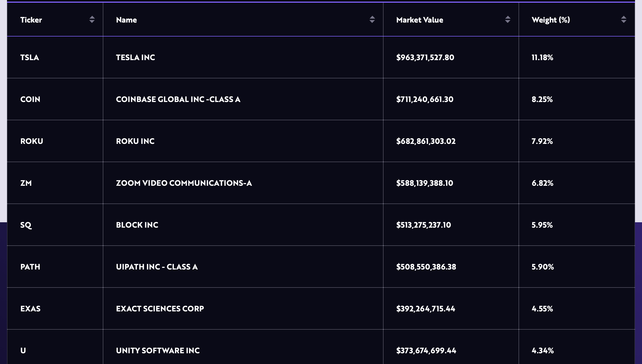642x364 pixels.
Task: Expand the TSLA row details
Action: coord(321,57)
